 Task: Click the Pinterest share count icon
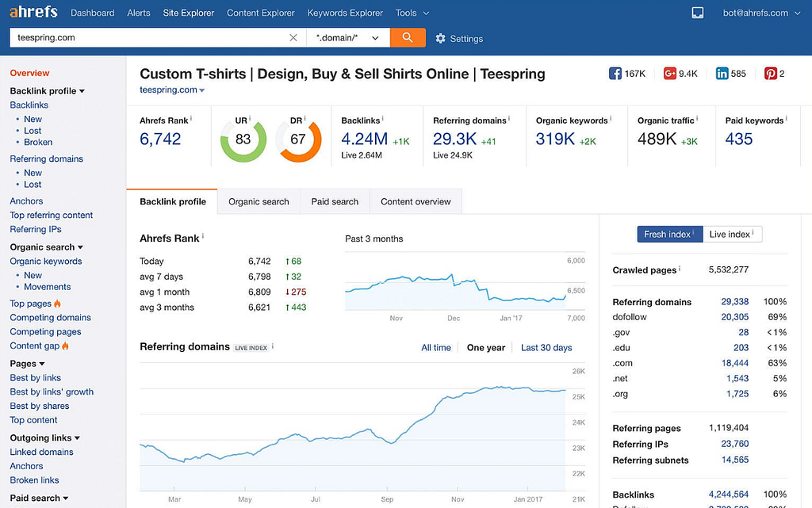770,74
